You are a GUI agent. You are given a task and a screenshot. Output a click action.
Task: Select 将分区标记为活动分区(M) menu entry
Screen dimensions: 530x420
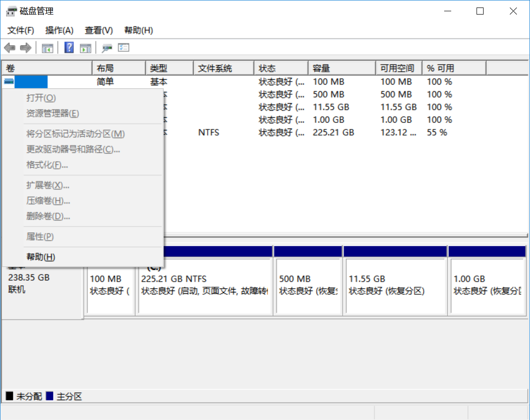click(x=83, y=134)
